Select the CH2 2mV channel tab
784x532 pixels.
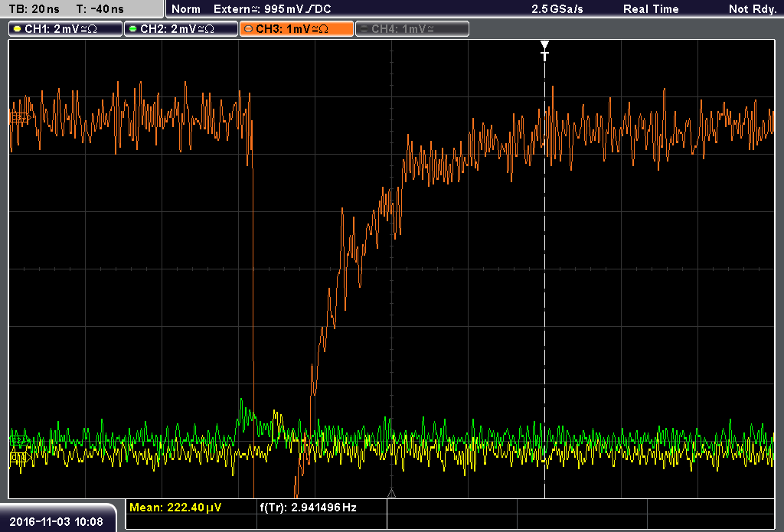[x=181, y=29]
